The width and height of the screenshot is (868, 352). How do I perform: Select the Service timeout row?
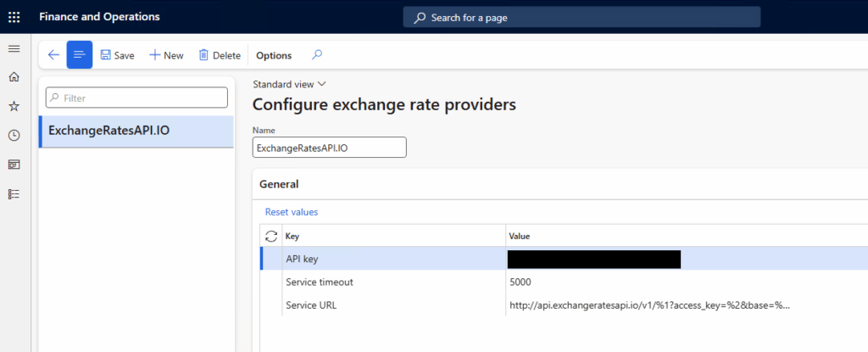(x=320, y=282)
